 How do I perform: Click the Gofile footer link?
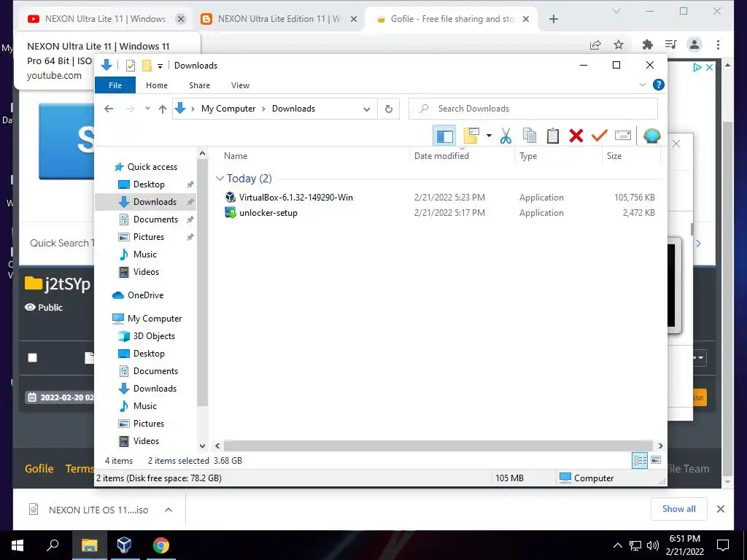click(x=39, y=469)
